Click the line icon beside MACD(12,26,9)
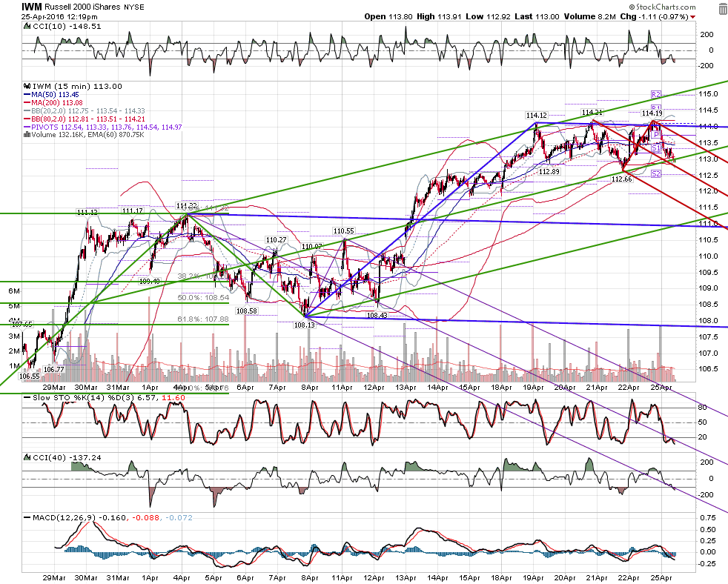 pyautogui.click(x=27, y=517)
